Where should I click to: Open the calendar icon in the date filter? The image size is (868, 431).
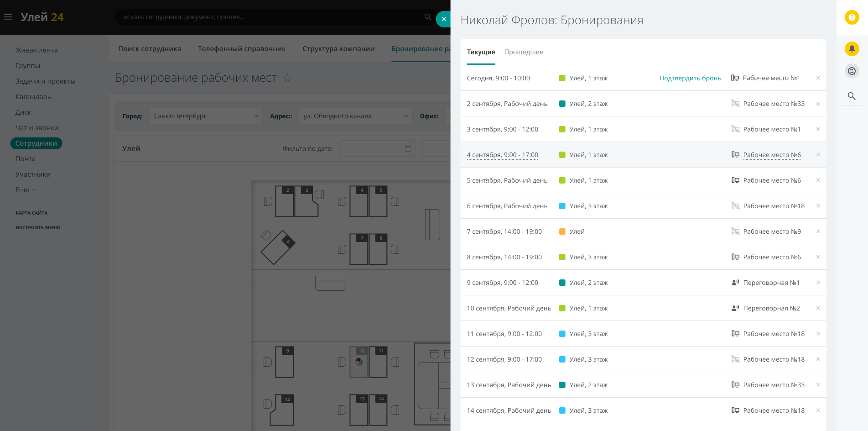[x=408, y=148]
